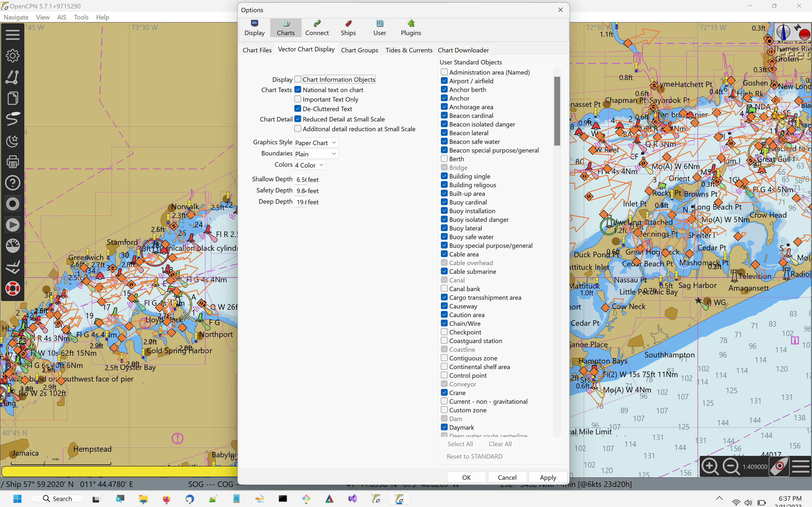
Task: Open the Plugins settings page
Action: [411, 28]
